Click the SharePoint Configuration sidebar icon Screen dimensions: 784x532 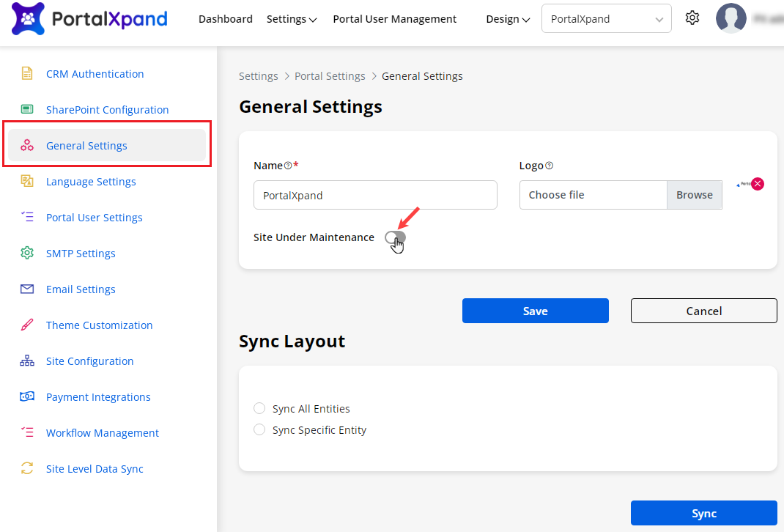[27, 109]
